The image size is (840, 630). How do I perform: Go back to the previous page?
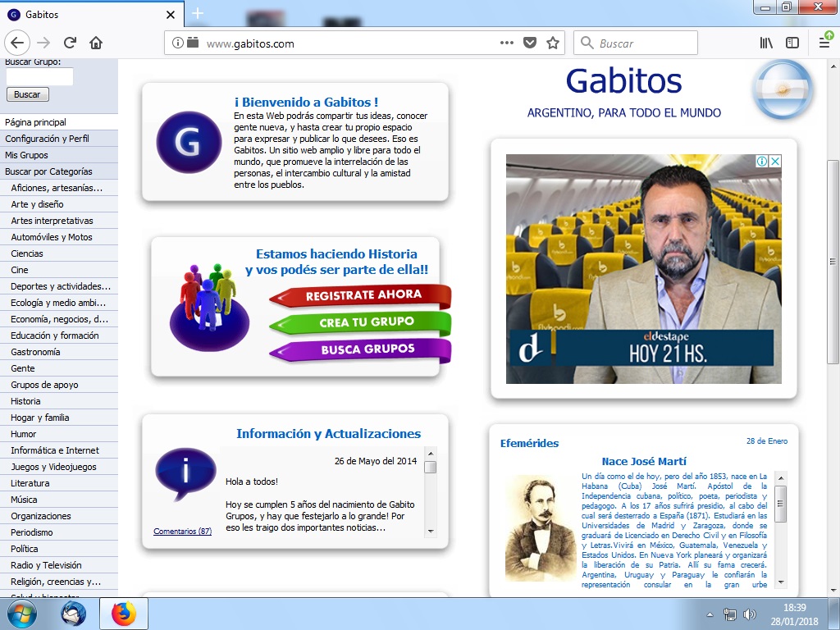pyautogui.click(x=17, y=43)
